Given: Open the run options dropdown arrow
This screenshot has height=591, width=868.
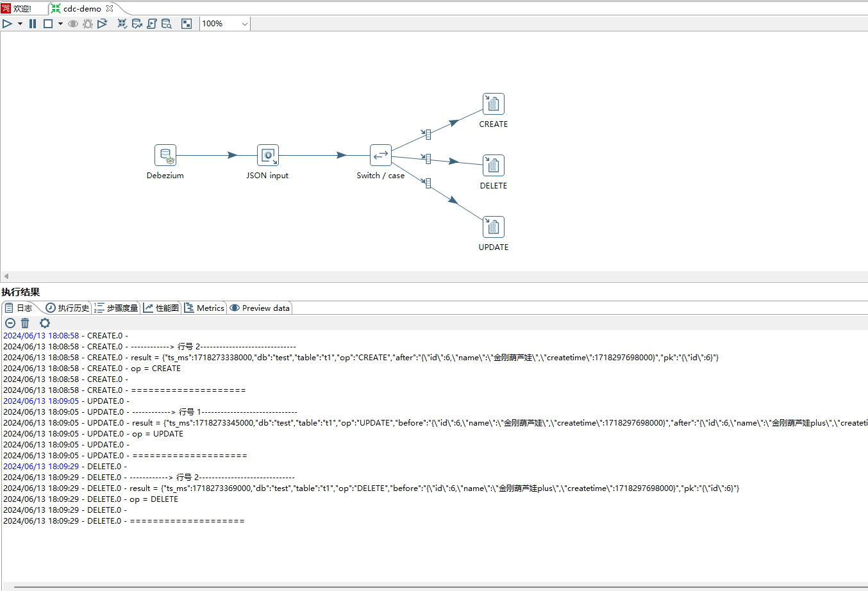Looking at the screenshot, I should 20,24.
